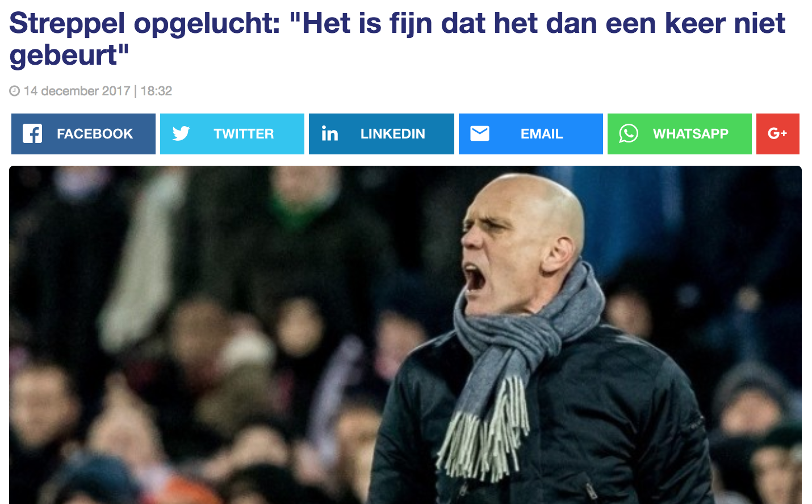Image resolution: width=812 pixels, height=504 pixels.
Task: Click the clock icon beside the date
Action: coord(15,91)
